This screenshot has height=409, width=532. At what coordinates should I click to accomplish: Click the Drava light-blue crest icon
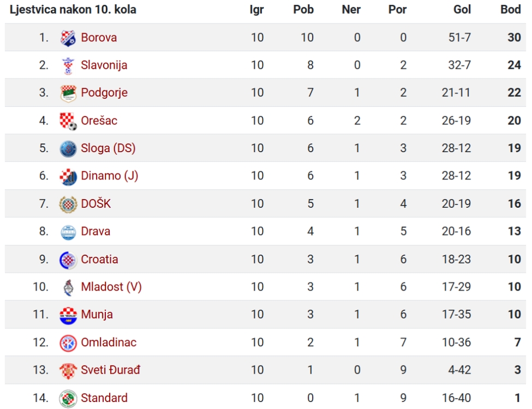(x=68, y=232)
